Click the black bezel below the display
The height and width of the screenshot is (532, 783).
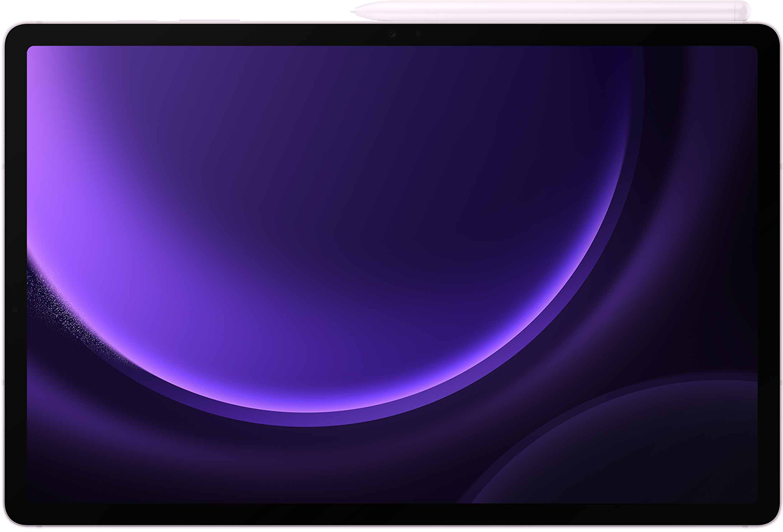tap(391, 514)
